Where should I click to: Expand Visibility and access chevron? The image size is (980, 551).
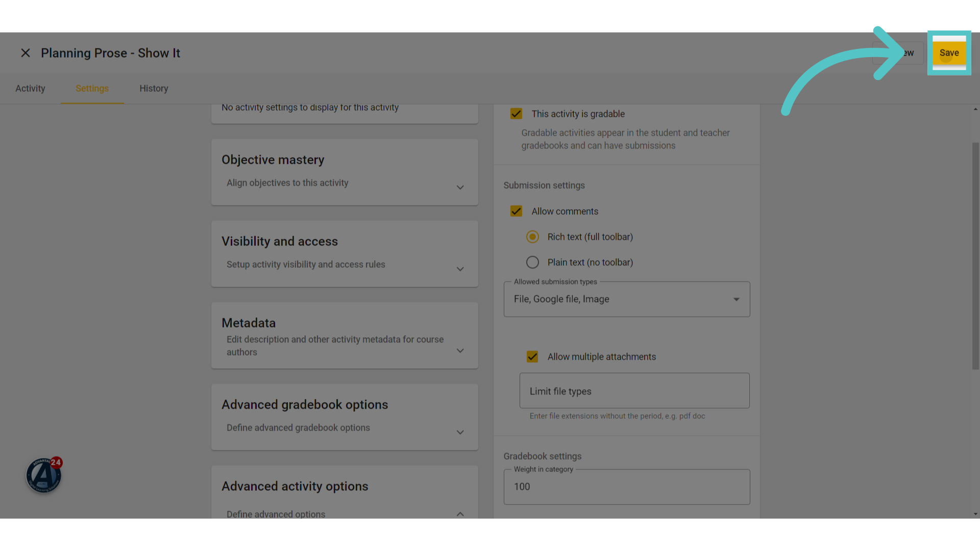460,269
